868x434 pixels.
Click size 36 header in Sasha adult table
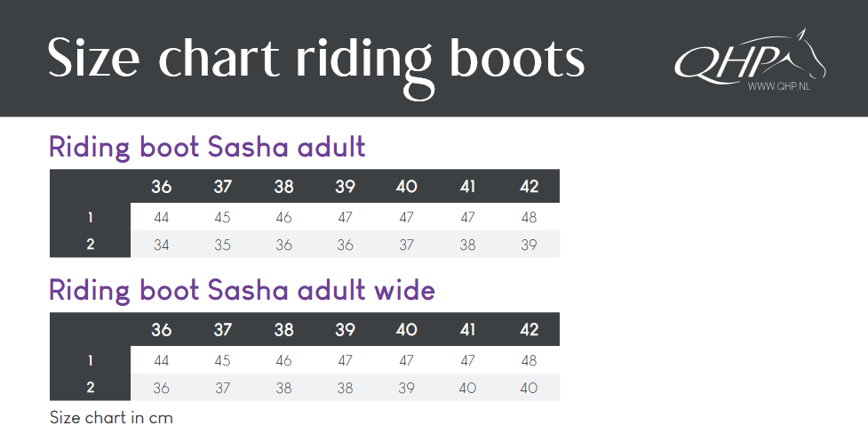point(161,186)
